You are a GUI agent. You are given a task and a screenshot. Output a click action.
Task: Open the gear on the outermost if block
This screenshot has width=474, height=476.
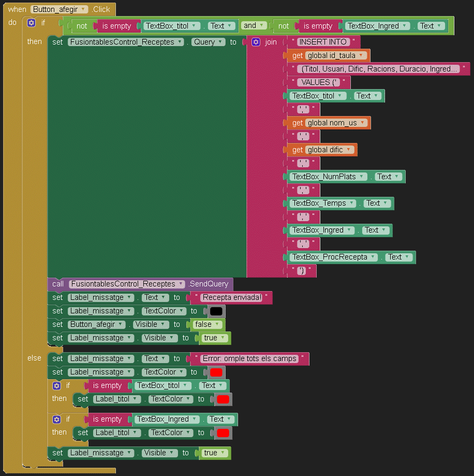32,23
